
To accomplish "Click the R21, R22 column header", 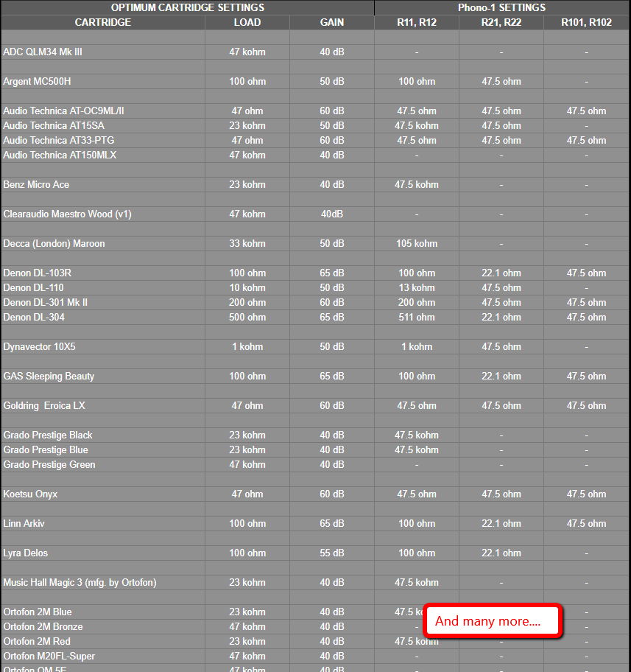I will [x=501, y=22].
